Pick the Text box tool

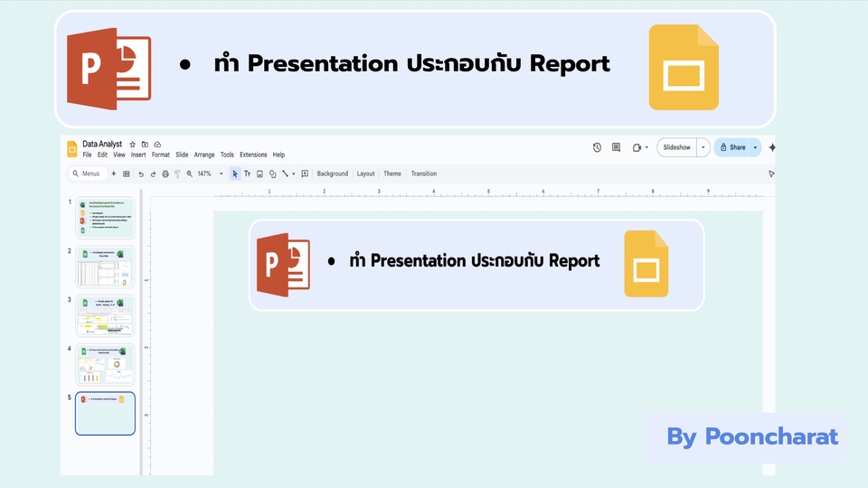tap(248, 174)
